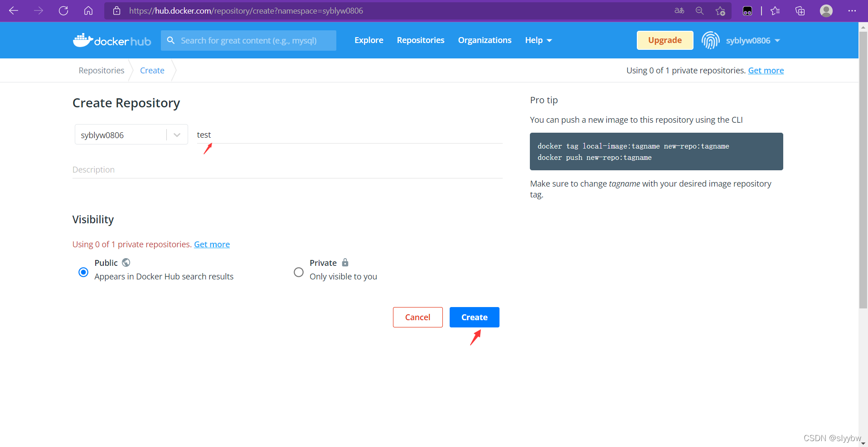Screen dimensions: 868x447
Task: Open the favorites list icon
Action: [x=775, y=10]
